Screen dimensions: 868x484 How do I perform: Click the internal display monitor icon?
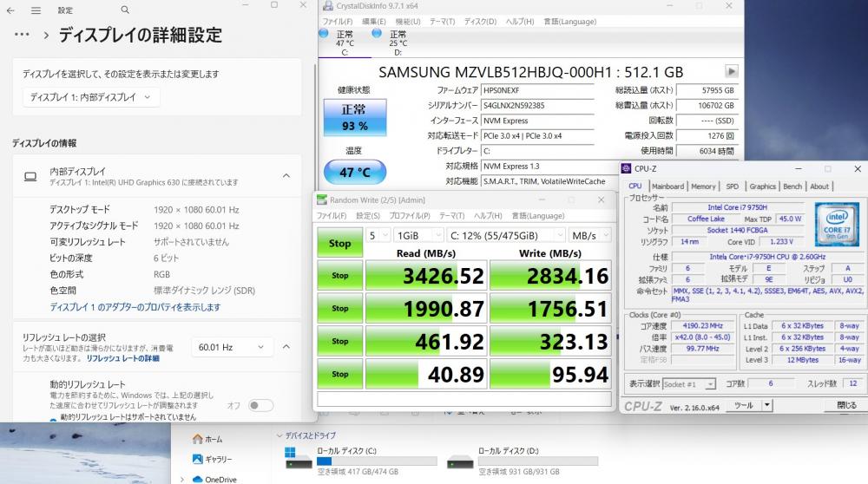click(x=30, y=176)
